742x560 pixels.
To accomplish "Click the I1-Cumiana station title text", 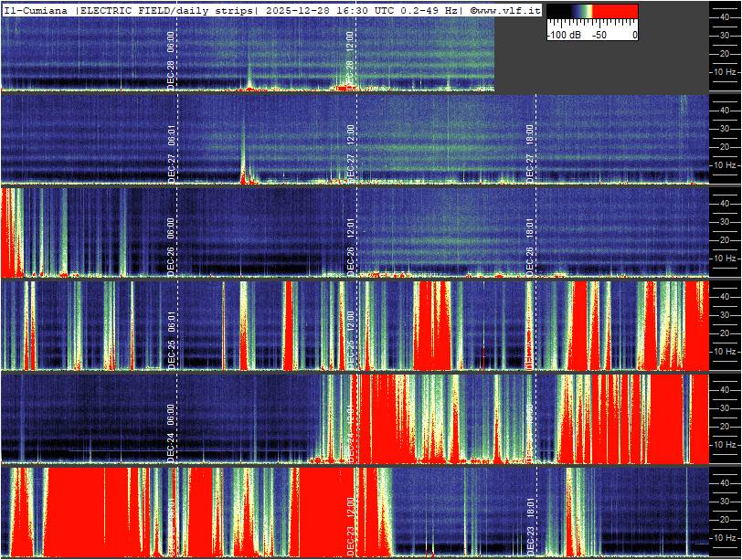I will point(37,9).
